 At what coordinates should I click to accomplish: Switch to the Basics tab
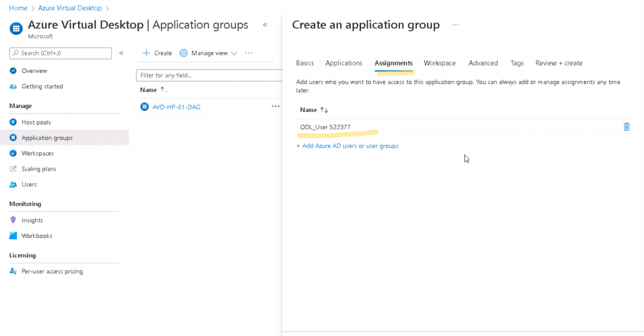[304, 63]
